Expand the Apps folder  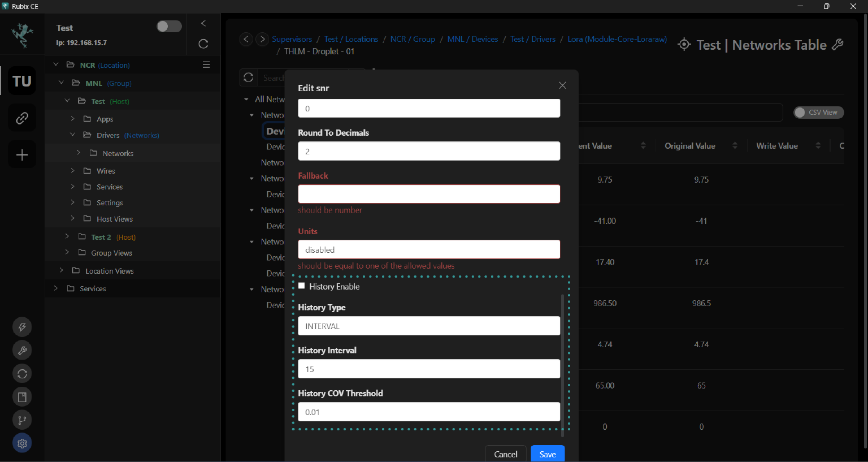point(73,119)
